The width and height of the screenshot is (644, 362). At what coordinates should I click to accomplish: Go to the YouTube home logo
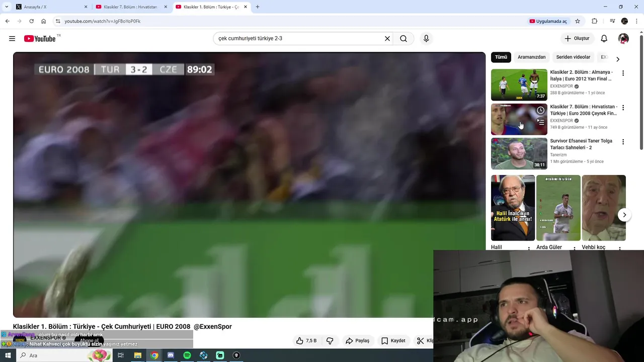point(40,39)
